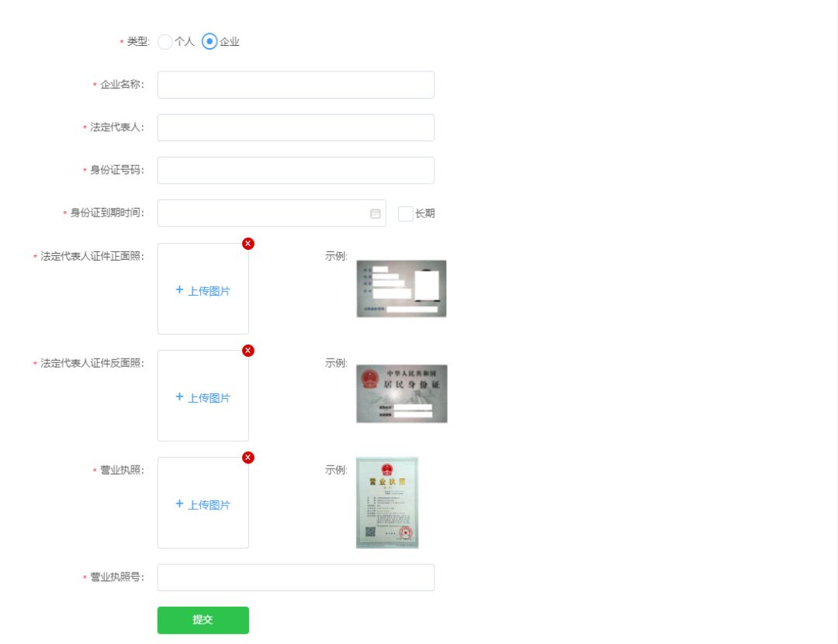Enable the 长期 (long-term) checkbox
The image size is (838, 644).
coord(404,213)
